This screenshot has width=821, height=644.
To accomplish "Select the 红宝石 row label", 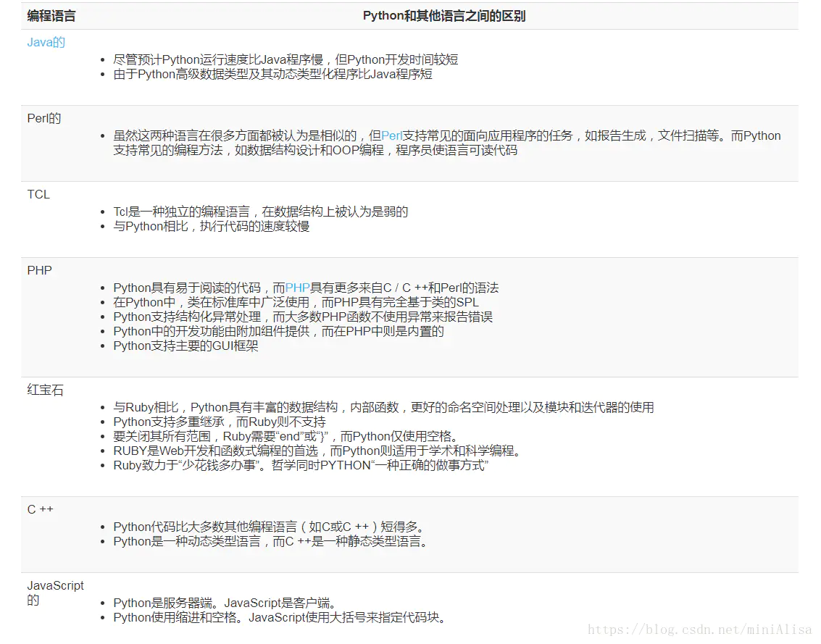I will pyautogui.click(x=45, y=390).
